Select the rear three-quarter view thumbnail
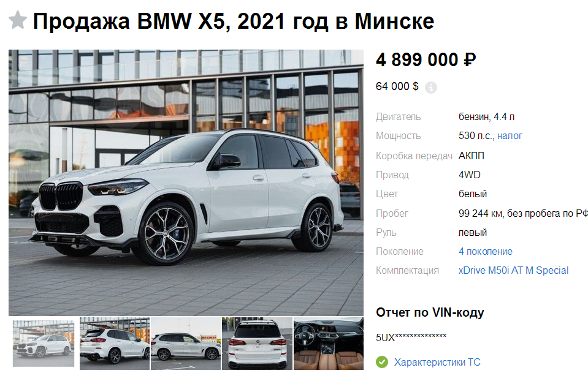 click(x=115, y=344)
